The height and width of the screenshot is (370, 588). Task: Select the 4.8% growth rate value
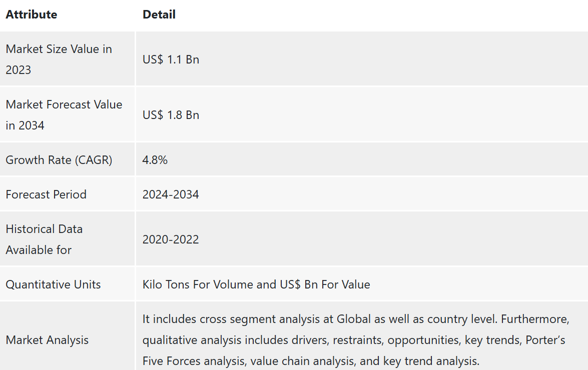(155, 160)
